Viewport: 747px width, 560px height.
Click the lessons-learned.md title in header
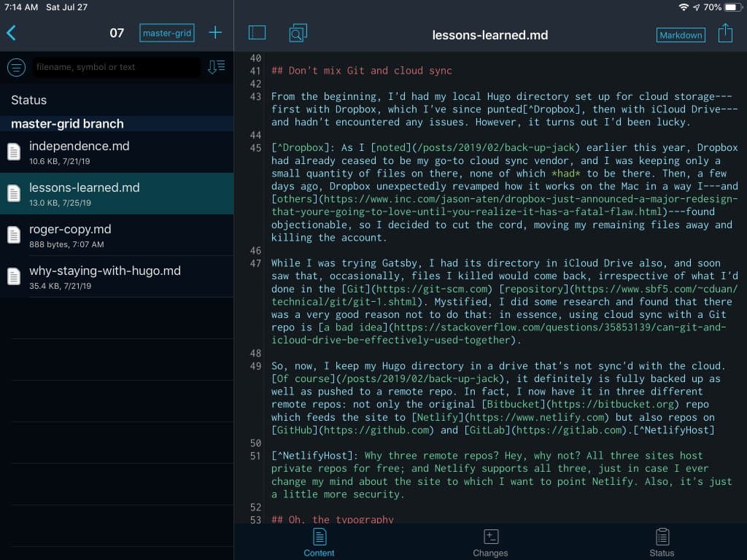pos(489,35)
